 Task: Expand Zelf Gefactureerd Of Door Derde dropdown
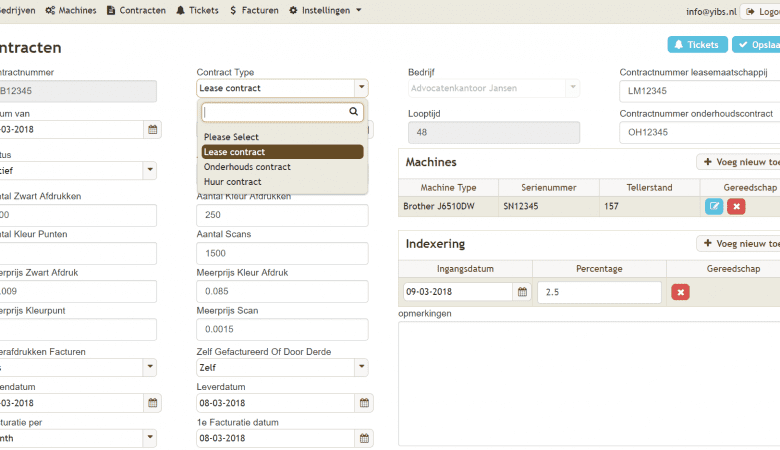pos(282,367)
